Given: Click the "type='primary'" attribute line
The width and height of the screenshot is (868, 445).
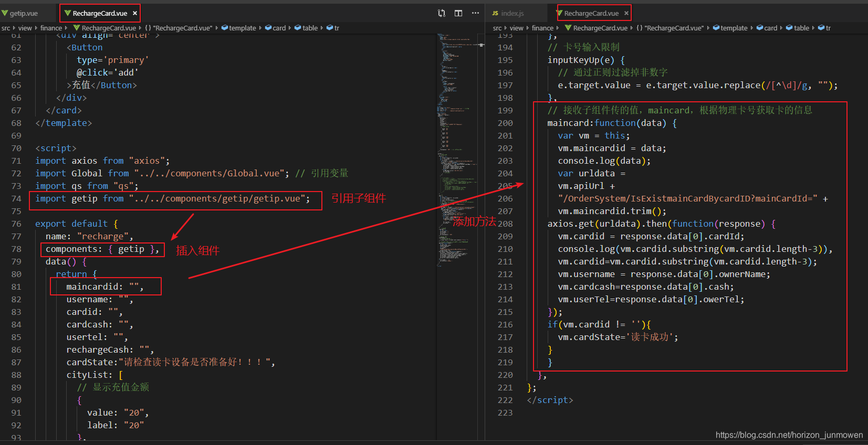Looking at the screenshot, I should point(113,60).
